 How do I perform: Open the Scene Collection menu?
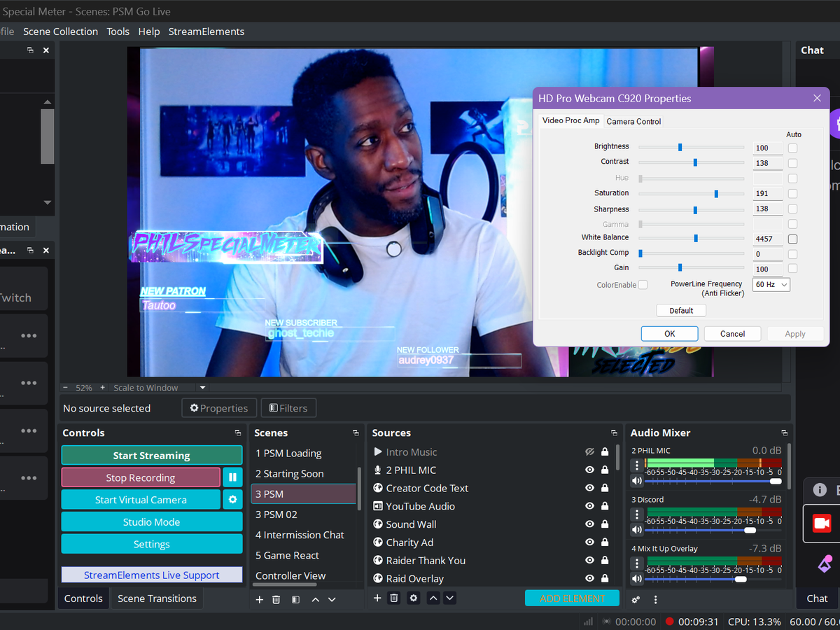[x=60, y=31]
